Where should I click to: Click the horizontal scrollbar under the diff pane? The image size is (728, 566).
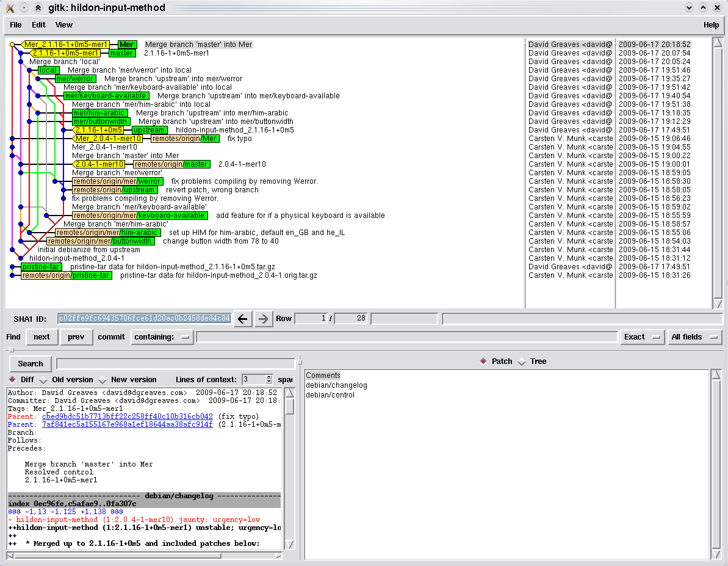[x=145, y=556]
